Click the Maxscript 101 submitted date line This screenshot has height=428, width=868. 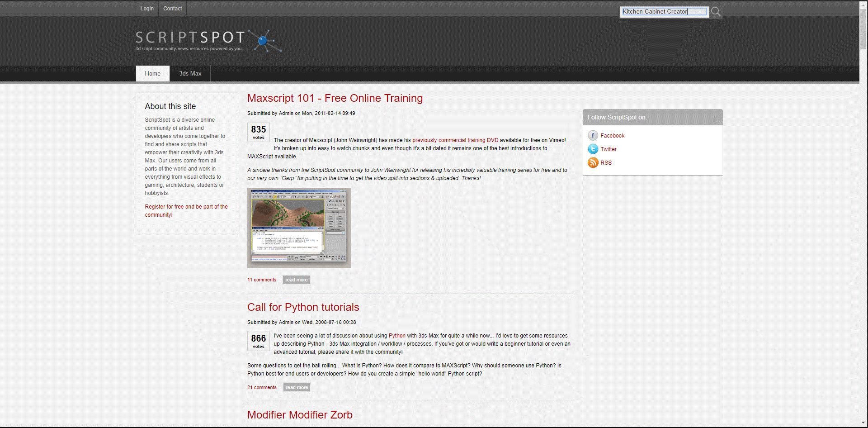[x=301, y=114]
